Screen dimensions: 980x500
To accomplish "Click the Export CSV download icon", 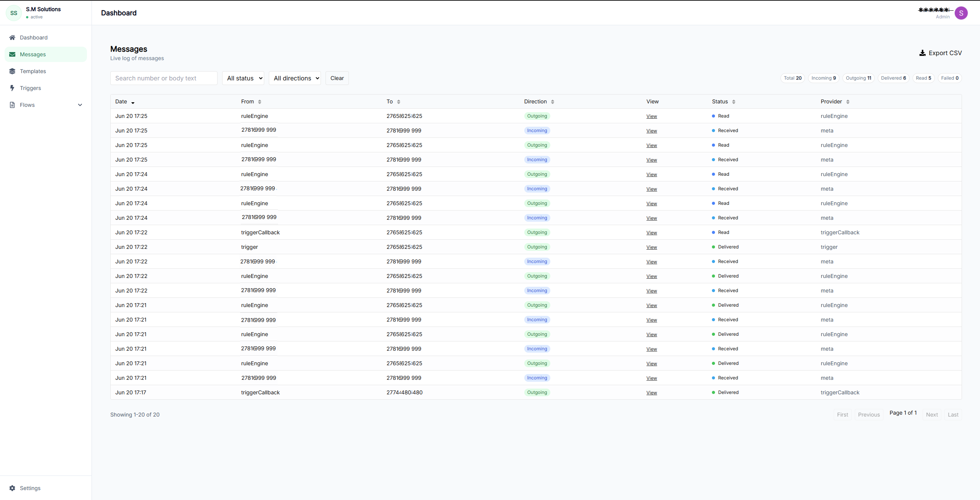I will [x=923, y=53].
